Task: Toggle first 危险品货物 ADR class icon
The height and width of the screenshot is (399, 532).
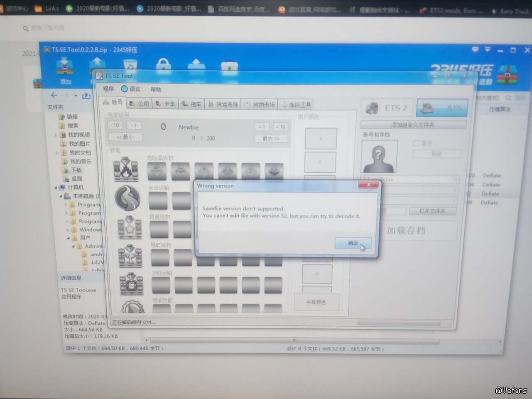Action: coord(157,171)
